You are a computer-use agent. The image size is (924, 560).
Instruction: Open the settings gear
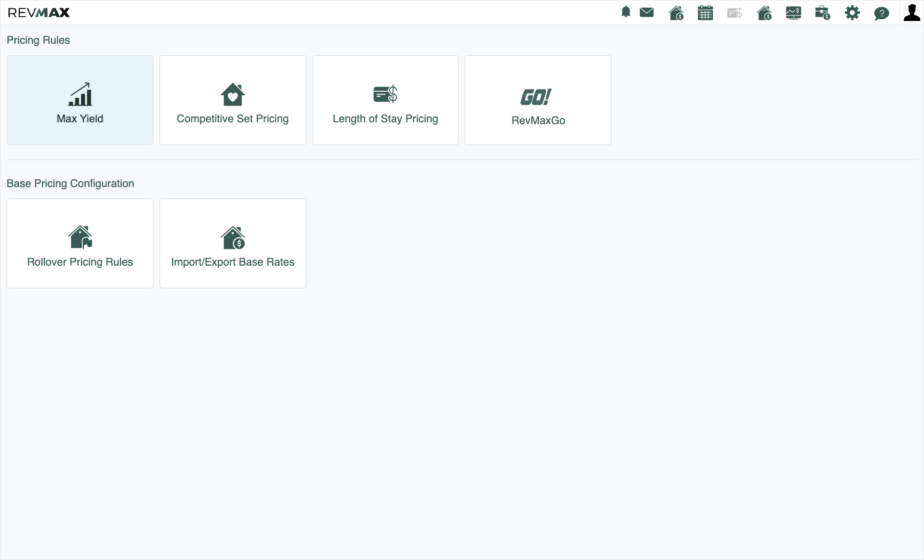tap(852, 13)
